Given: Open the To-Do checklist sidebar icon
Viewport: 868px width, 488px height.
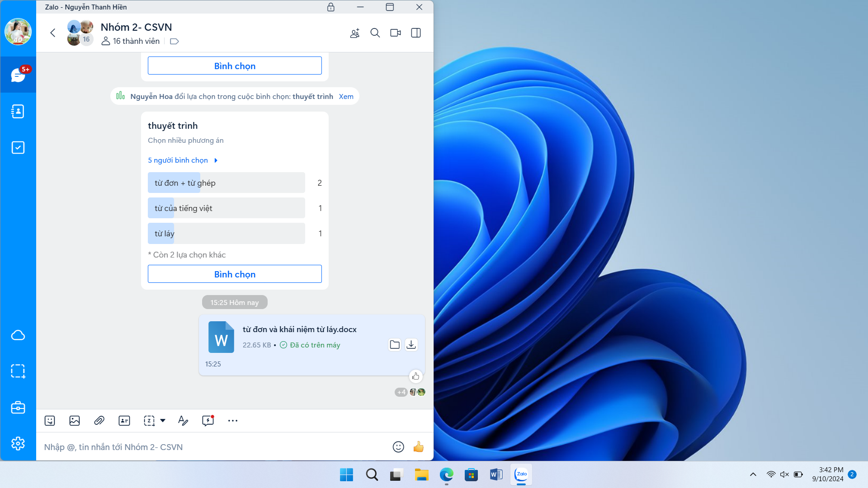Looking at the screenshot, I should pos(18,147).
